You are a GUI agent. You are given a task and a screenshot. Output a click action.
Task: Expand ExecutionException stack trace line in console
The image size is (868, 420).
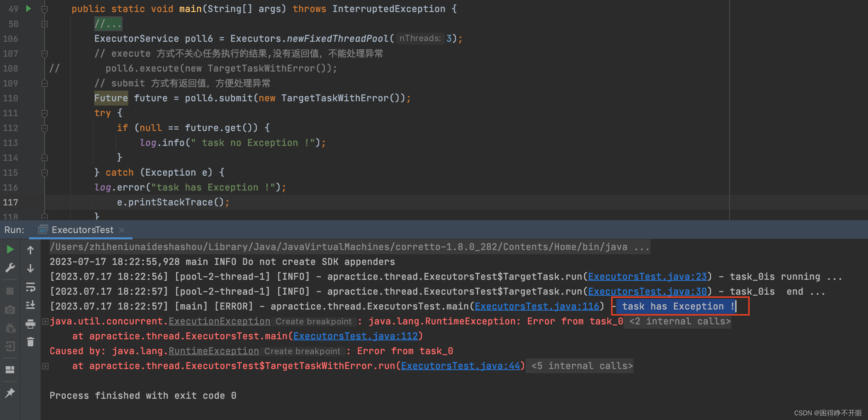tap(45, 322)
